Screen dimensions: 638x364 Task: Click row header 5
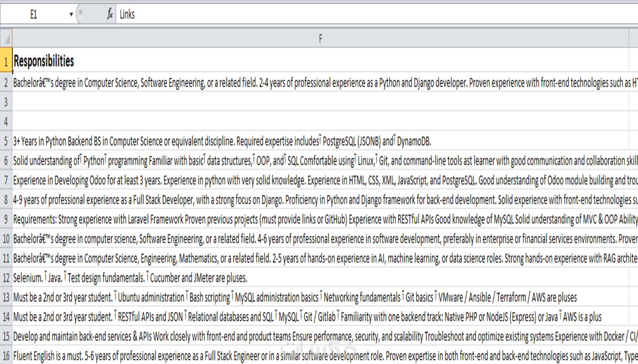click(x=6, y=141)
